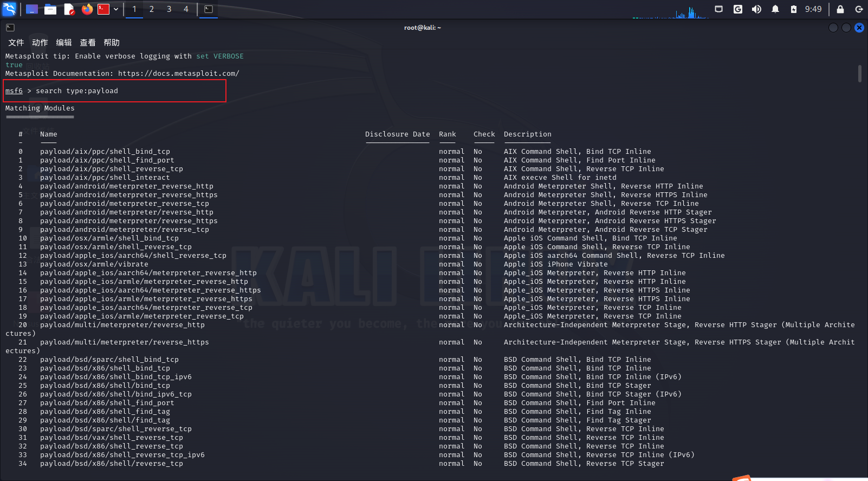Open the 动作 menu
The height and width of the screenshot is (481, 868).
click(40, 43)
